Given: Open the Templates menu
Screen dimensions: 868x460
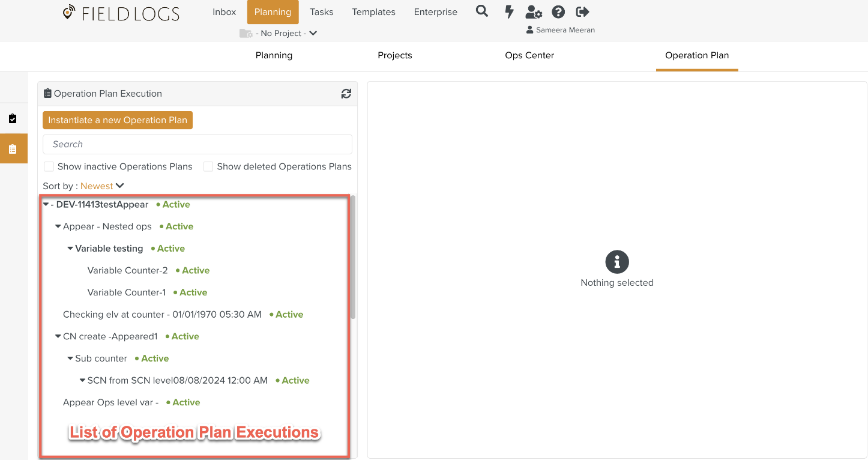Looking at the screenshot, I should point(373,12).
